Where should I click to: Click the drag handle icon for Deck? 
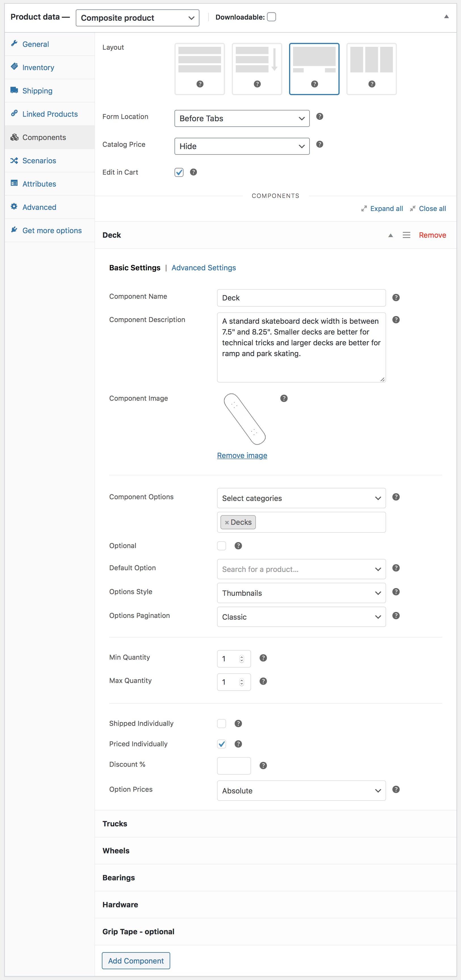point(406,235)
